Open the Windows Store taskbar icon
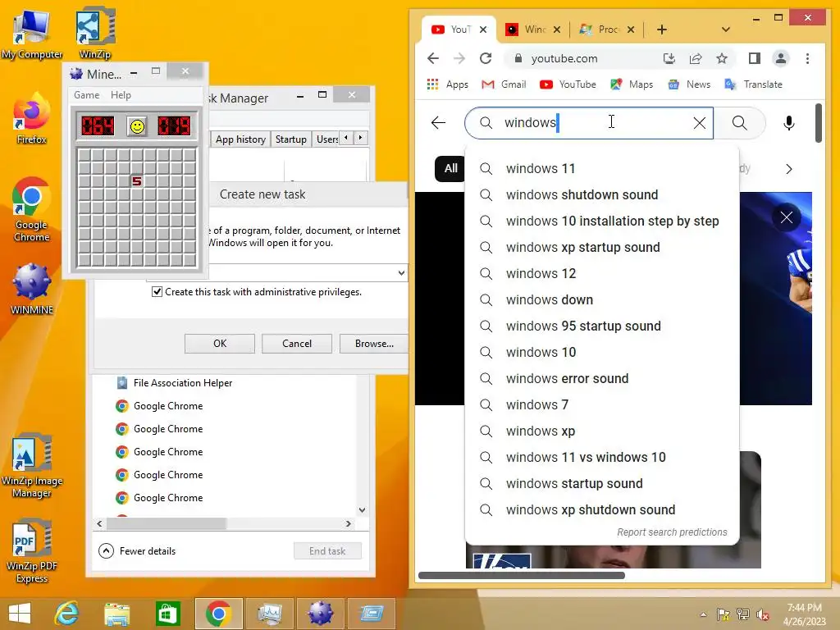Screen dimensions: 840x630 point(167,614)
